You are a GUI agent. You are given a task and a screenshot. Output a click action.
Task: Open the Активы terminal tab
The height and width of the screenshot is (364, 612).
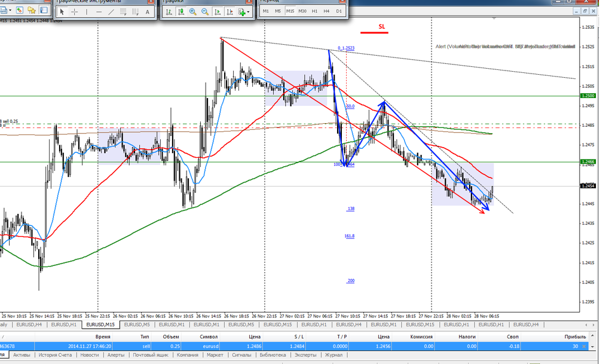coord(22,355)
